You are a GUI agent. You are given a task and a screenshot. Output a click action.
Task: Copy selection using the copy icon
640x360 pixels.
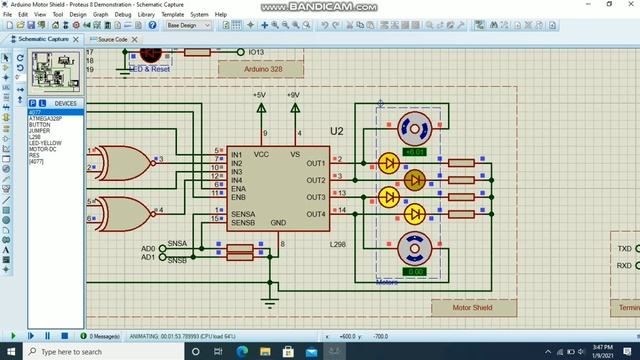pyautogui.click(x=360, y=25)
